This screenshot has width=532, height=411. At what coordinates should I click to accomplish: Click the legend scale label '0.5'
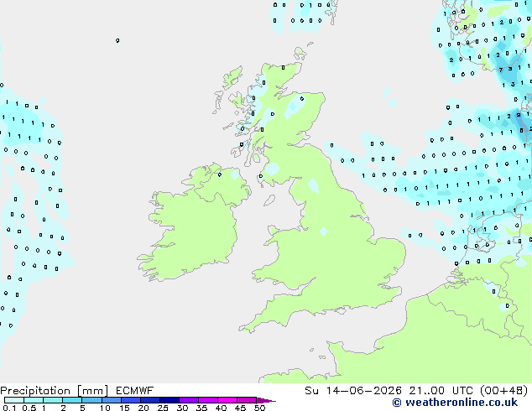coord(29,408)
